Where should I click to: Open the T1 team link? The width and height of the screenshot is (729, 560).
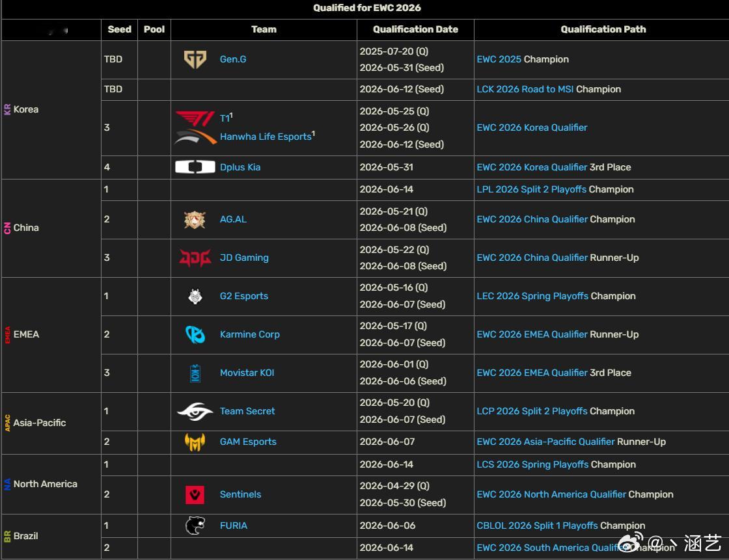tap(225, 118)
